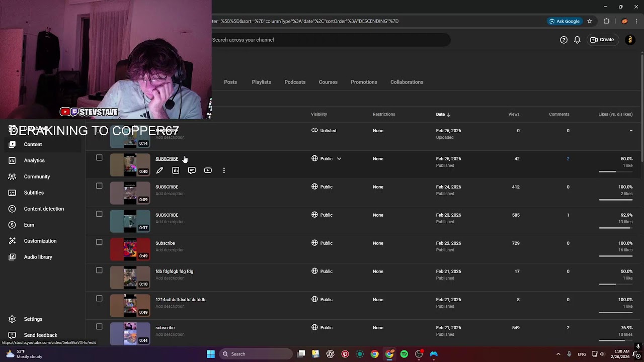Click the link icon beside Unlisted

click(314, 130)
